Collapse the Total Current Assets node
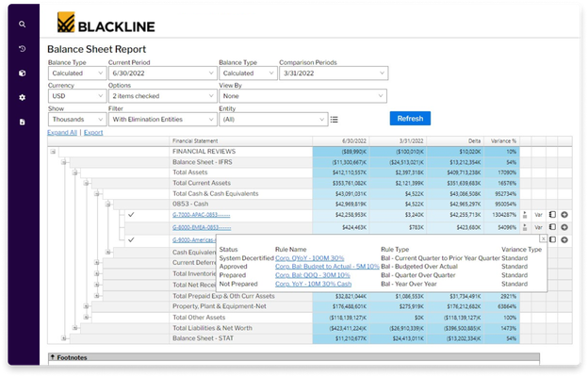This screenshot has height=377, width=588. click(x=86, y=183)
